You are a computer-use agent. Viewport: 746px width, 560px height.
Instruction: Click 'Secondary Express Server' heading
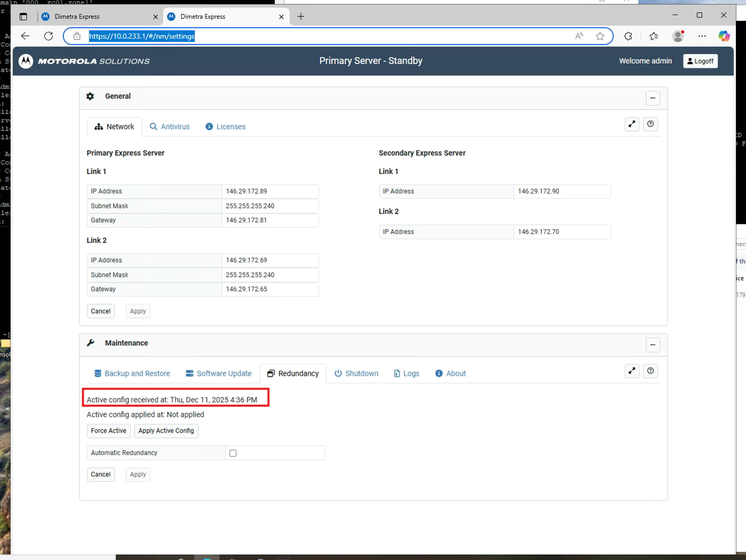tap(422, 153)
